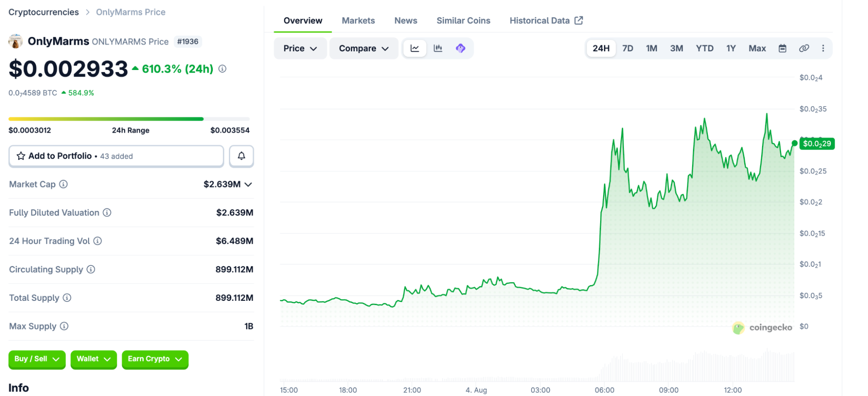Show Circulating Supply info icon
This screenshot has width=868, height=396.
(91, 270)
